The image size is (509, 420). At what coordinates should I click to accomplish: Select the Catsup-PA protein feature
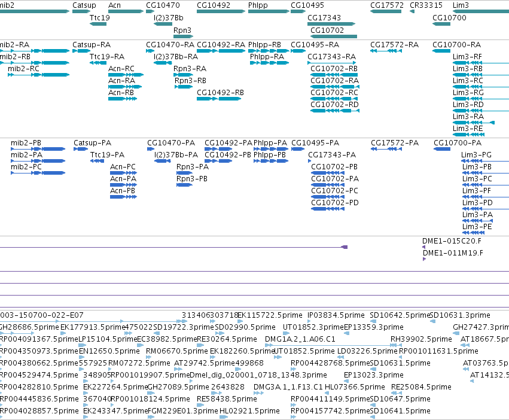tap(81, 149)
